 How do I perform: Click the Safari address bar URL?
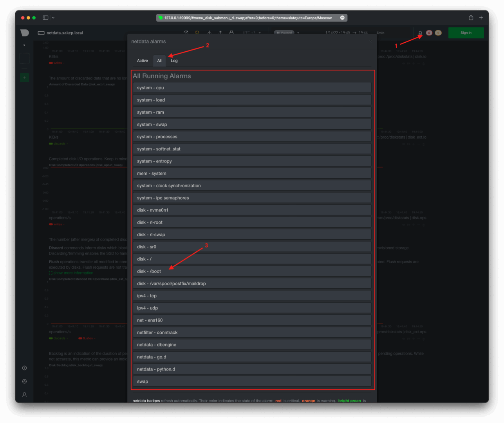[248, 18]
